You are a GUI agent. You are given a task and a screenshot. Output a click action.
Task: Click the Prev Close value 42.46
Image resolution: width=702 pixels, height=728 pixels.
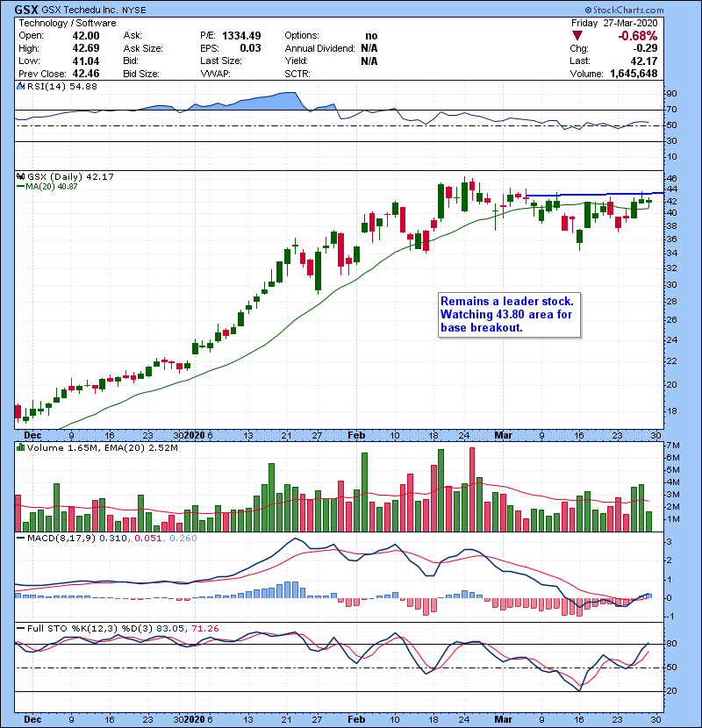pyautogui.click(x=86, y=74)
